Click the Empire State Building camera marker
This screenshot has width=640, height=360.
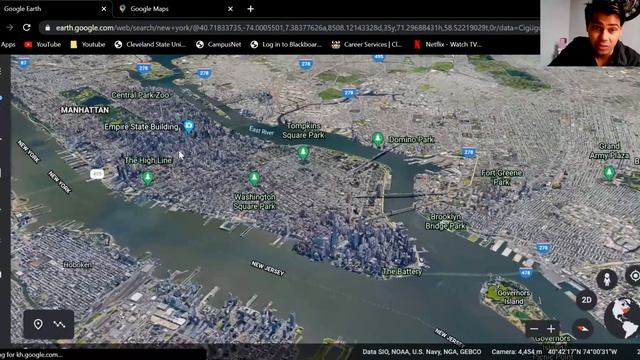[x=189, y=126]
